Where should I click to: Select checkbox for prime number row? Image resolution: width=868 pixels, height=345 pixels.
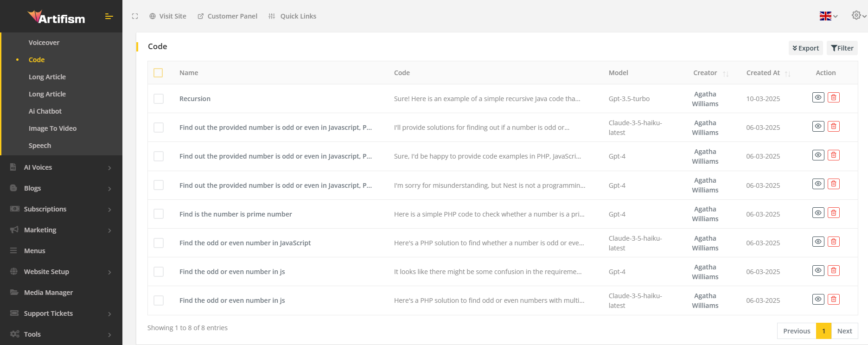pyautogui.click(x=159, y=214)
